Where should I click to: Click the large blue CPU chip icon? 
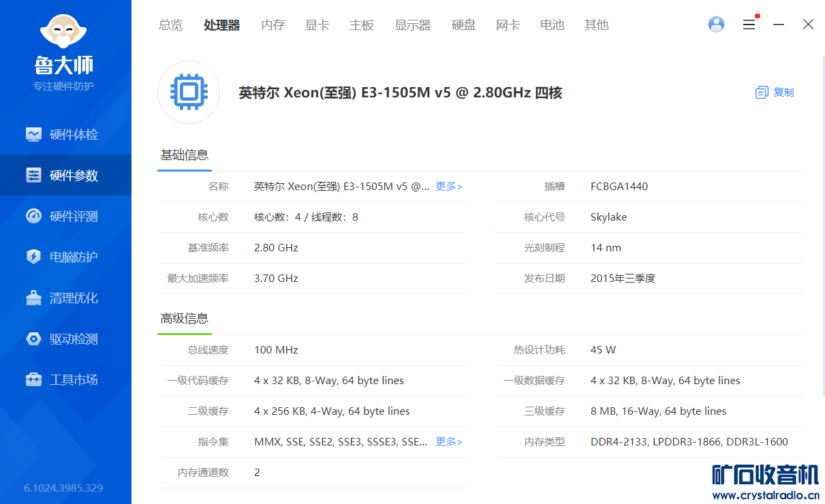(189, 93)
